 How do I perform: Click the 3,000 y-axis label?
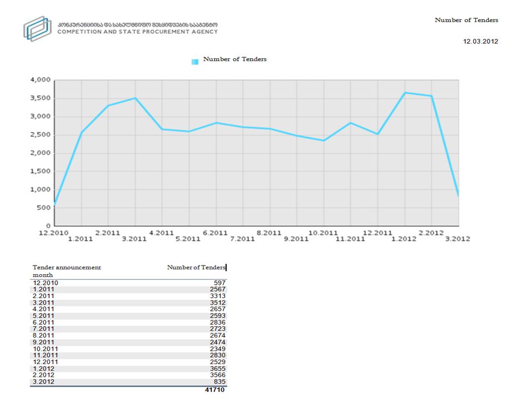[x=40, y=116]
